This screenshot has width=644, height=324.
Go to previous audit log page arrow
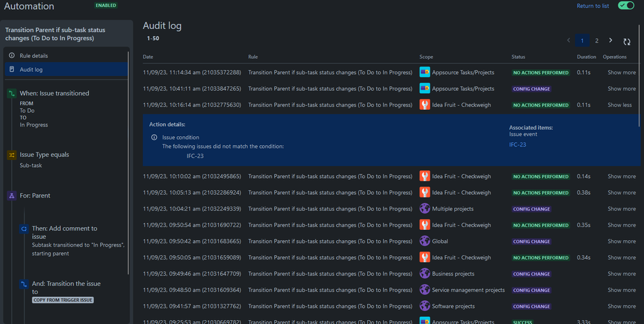point(569,40)
